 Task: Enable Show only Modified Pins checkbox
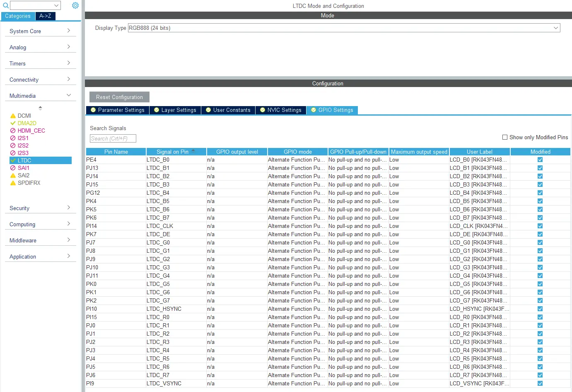(505, 137)
